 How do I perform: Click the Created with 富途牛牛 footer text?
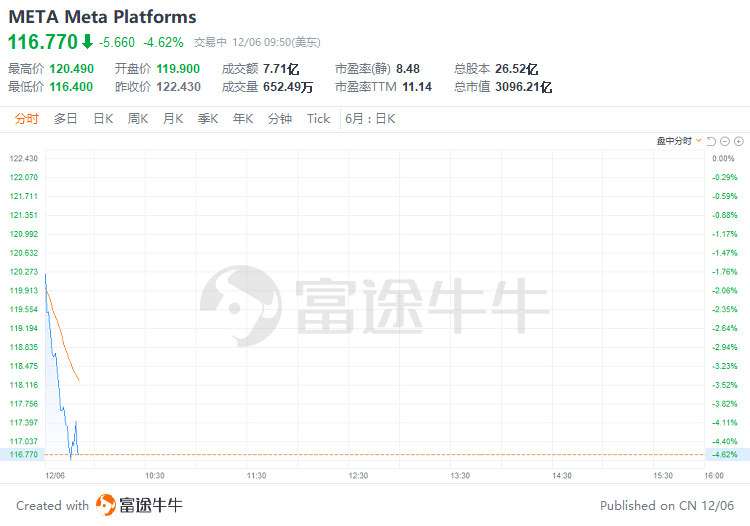[x=99, y=505]
